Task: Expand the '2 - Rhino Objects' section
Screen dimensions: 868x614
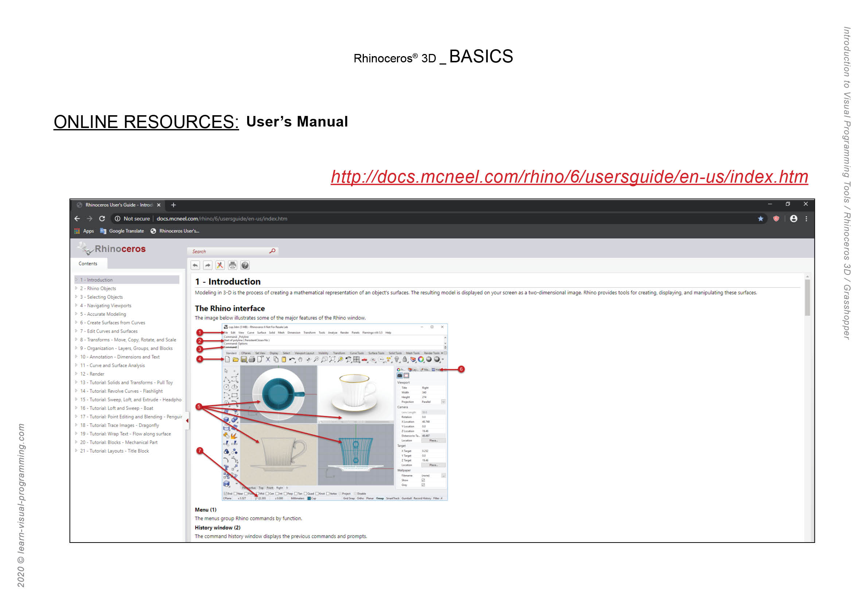Action: click(75, 288)
